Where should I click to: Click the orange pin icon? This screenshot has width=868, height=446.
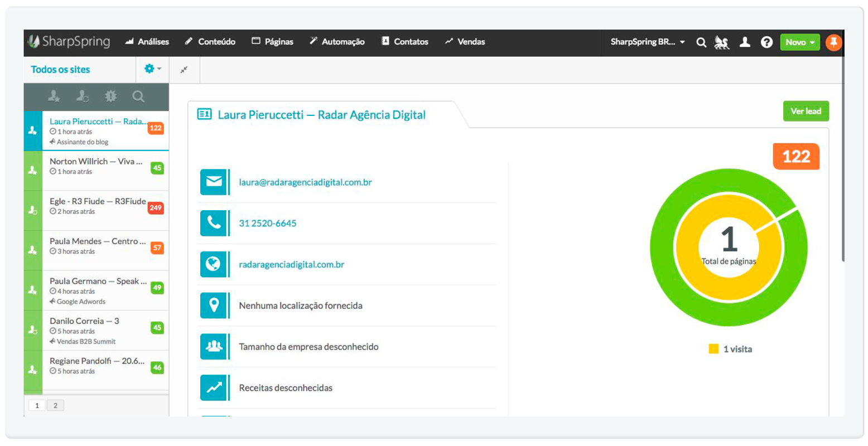tap(833, 42)
